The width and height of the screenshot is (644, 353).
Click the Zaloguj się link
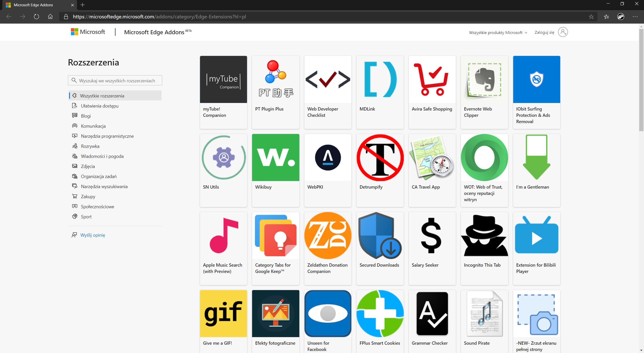tap(544, 32)
